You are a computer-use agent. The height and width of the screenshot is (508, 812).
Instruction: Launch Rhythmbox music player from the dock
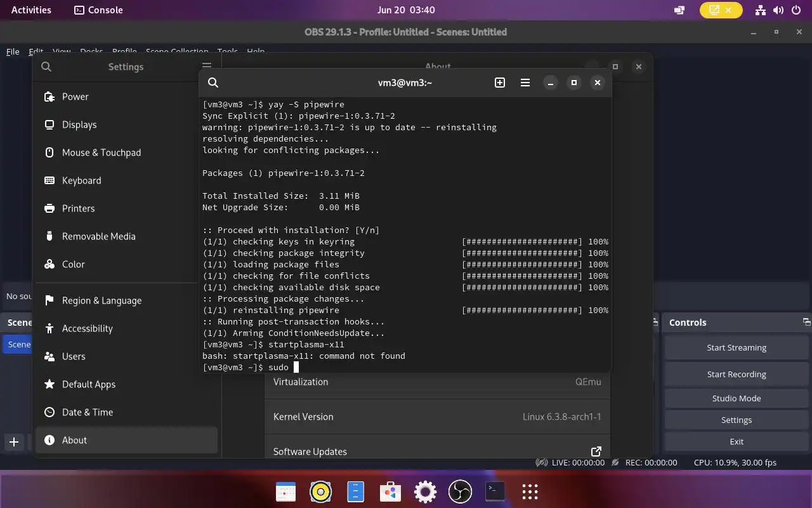[321, 491]
